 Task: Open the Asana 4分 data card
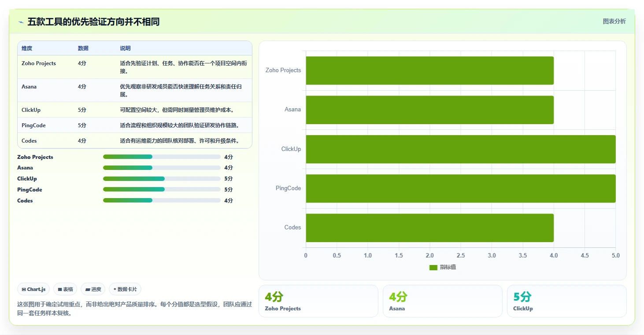pyautogui.click(x=443, y=301)
